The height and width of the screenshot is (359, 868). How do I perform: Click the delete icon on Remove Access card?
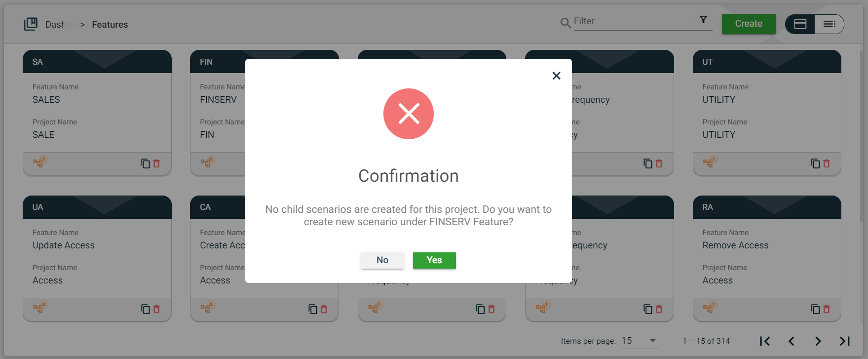pos(827,309)
